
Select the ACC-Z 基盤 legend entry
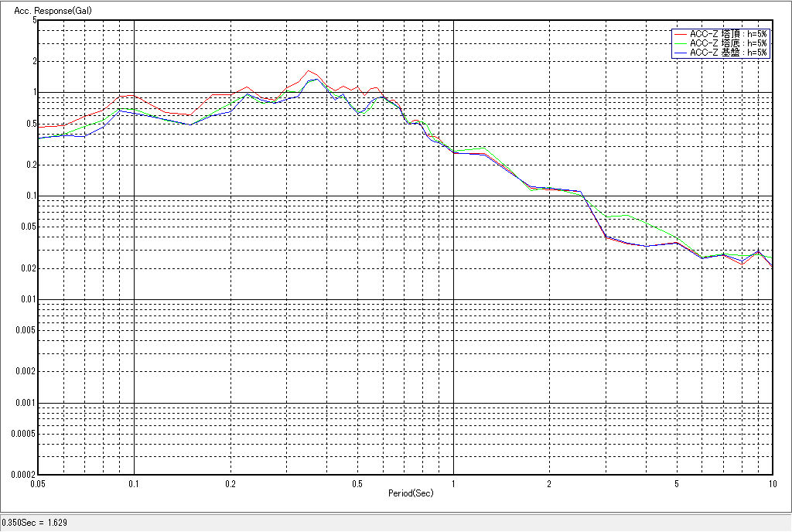pyautogui.click(x=729, y=53)
